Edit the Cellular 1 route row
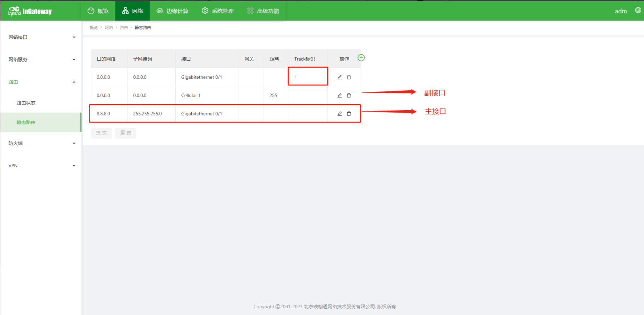 (339, 95)
